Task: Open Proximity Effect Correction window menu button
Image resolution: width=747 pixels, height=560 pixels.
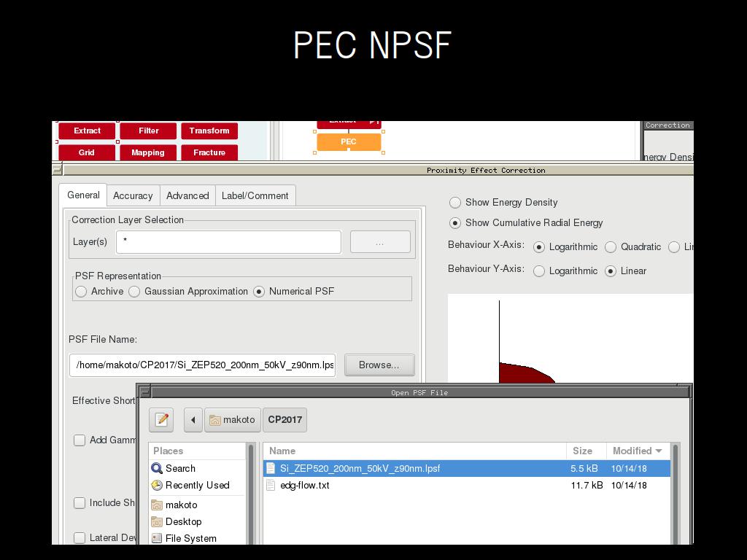Action: [x=57, y=170]
